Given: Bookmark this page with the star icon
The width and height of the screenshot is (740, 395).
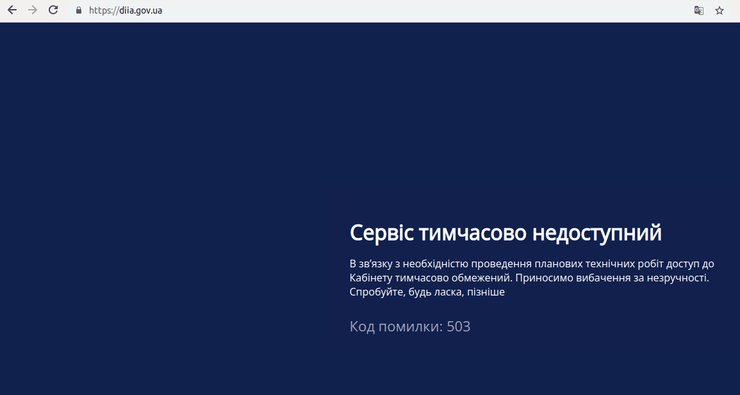Looking at the screenshot, I should pos(719,10).
